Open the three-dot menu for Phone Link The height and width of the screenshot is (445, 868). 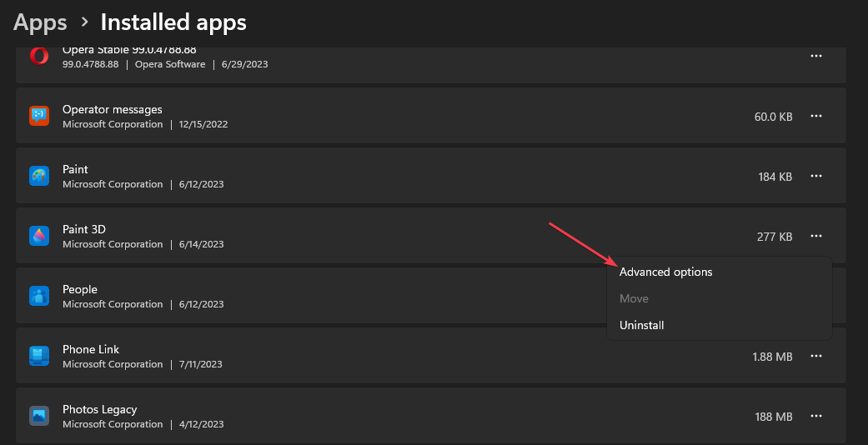[816, 357]
